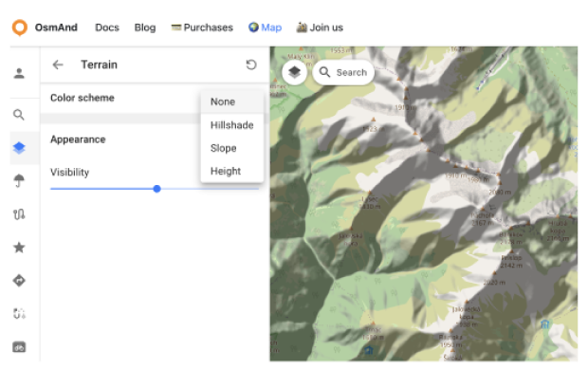Choose None in color scheme list
Viewport: 588px width, 370px height.
pyautogui.click(x=232, y=102)
